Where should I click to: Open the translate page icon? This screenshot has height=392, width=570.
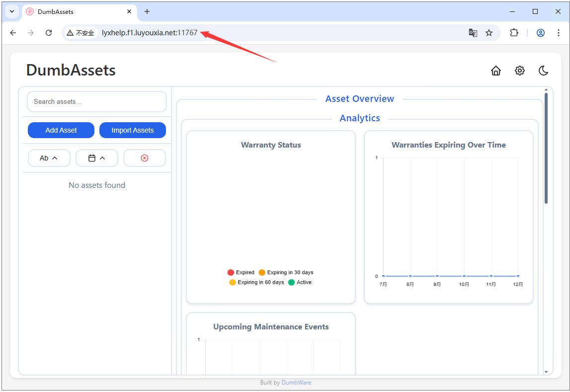click(x=473, y=33)
